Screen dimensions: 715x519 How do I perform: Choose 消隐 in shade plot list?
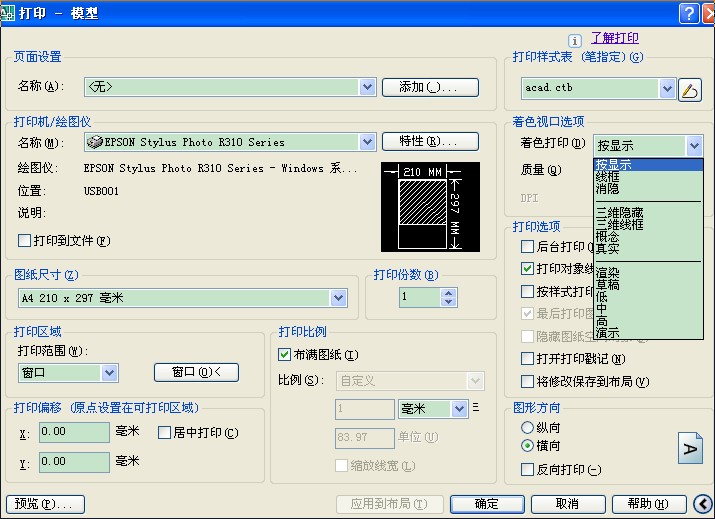pos(648,188)
